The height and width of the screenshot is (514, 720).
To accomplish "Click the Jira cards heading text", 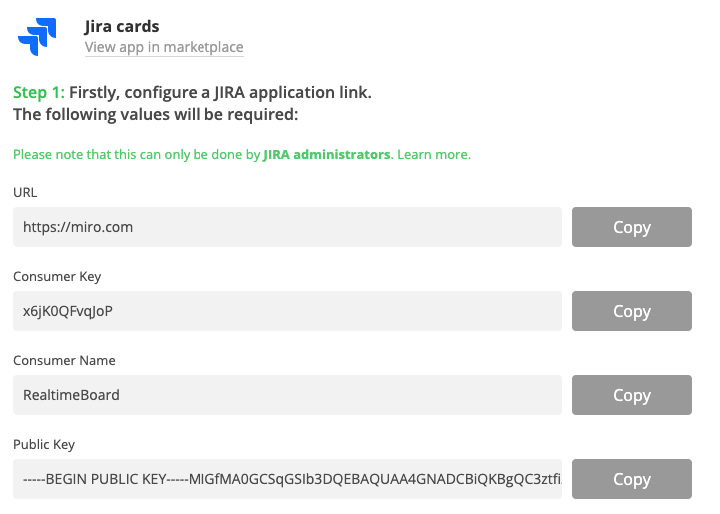I will [x=122, y=26].
